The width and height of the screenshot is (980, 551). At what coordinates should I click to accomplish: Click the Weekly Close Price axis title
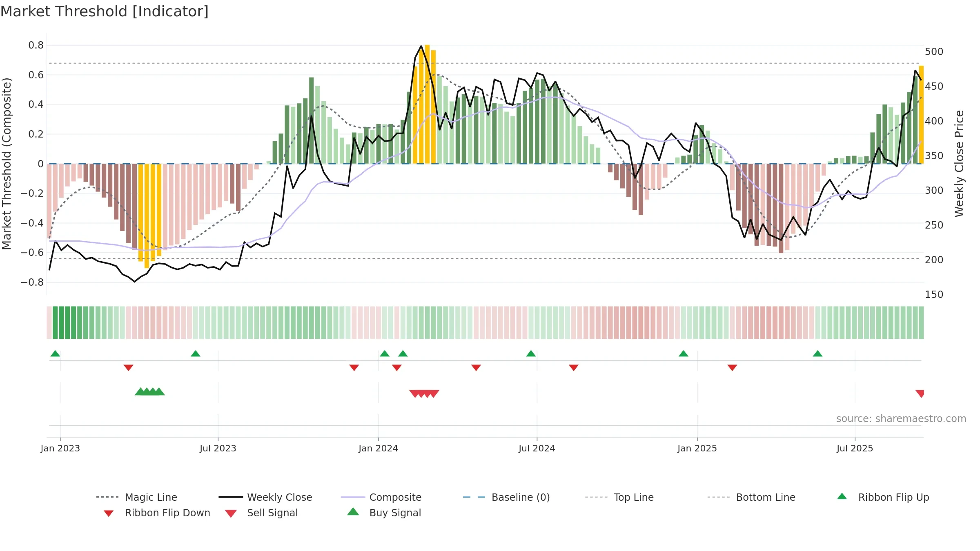pos(959,164)
